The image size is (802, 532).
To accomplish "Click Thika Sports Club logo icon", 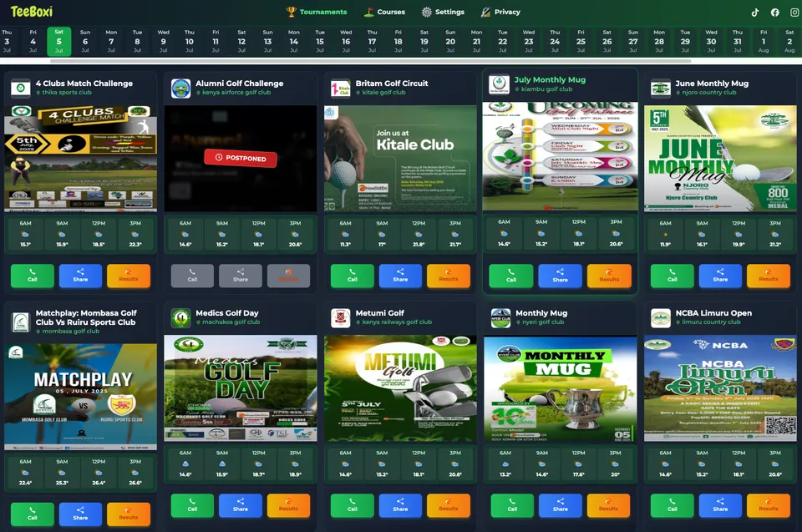I will pyautogui.click(x=20, y=88).
